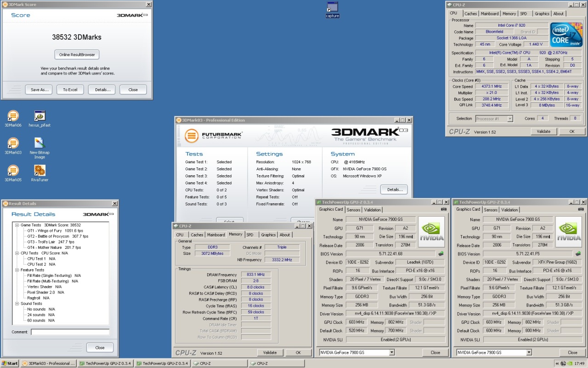Open GPU selection dropdown in Leadtek GPU-Z window
This screenshot has height=368, width=588.
coord(391,352)
